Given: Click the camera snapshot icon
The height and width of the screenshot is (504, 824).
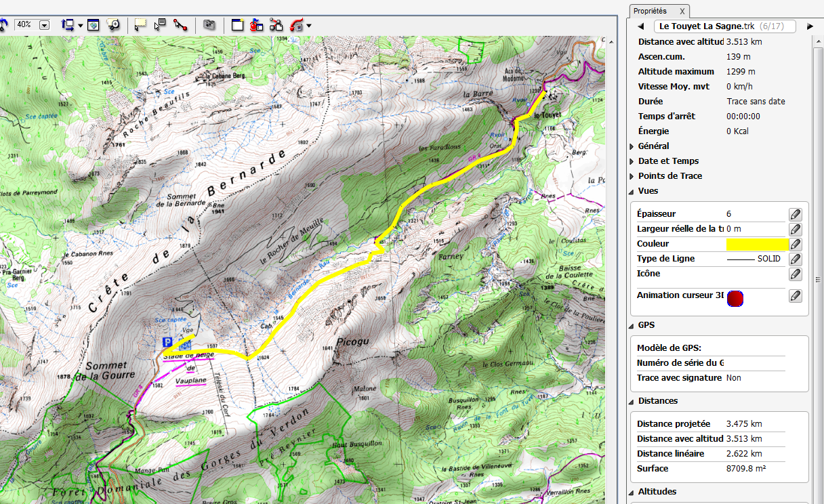Looking at the screenshot, I should (210, 25).
